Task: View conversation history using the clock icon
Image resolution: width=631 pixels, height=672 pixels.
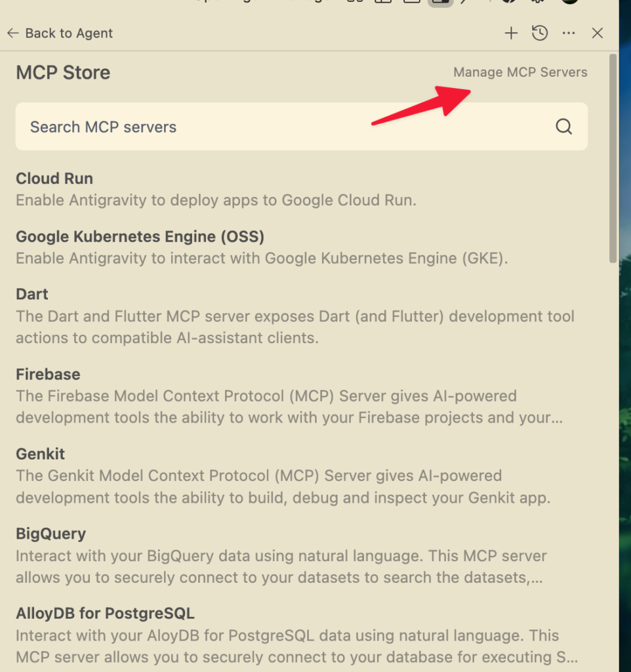Action: (540, 33)
